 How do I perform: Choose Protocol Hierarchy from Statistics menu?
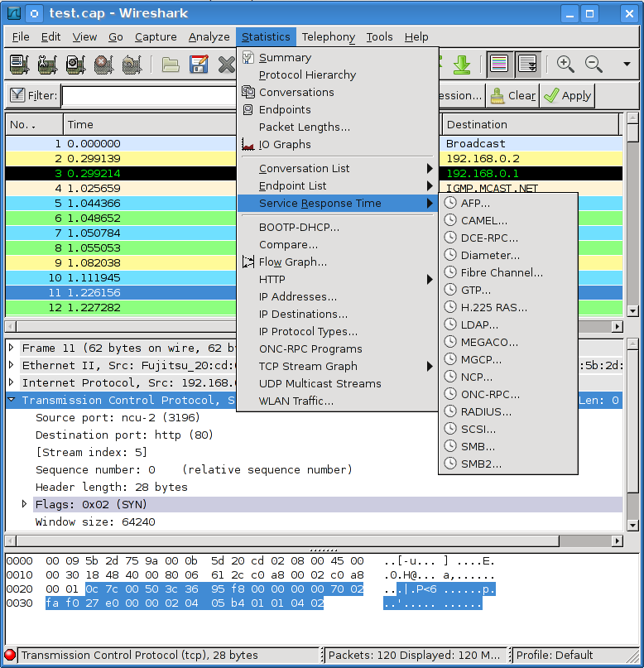point(307,74)
